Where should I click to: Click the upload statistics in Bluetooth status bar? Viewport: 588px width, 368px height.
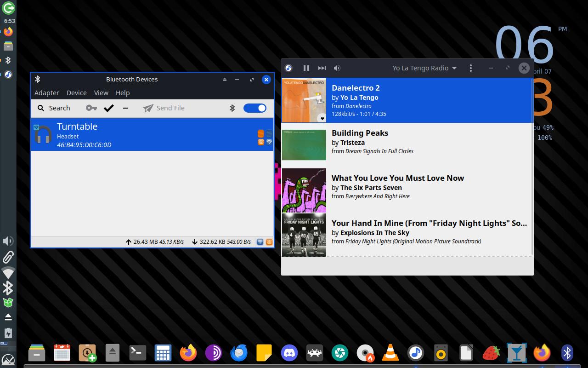(155, 241)
